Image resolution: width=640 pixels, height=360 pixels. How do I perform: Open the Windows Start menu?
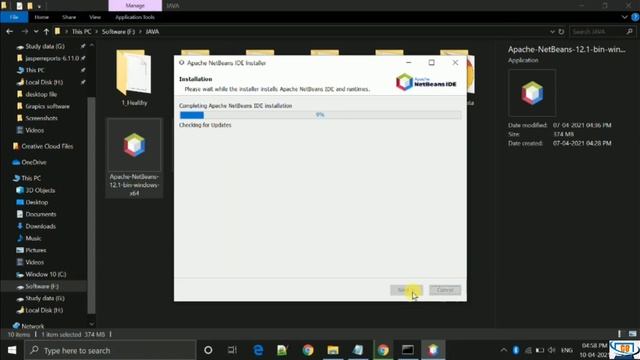[12, 350]
